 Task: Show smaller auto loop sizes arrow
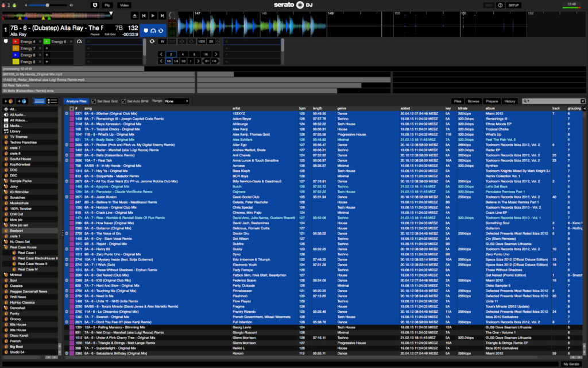coord(161,55)
